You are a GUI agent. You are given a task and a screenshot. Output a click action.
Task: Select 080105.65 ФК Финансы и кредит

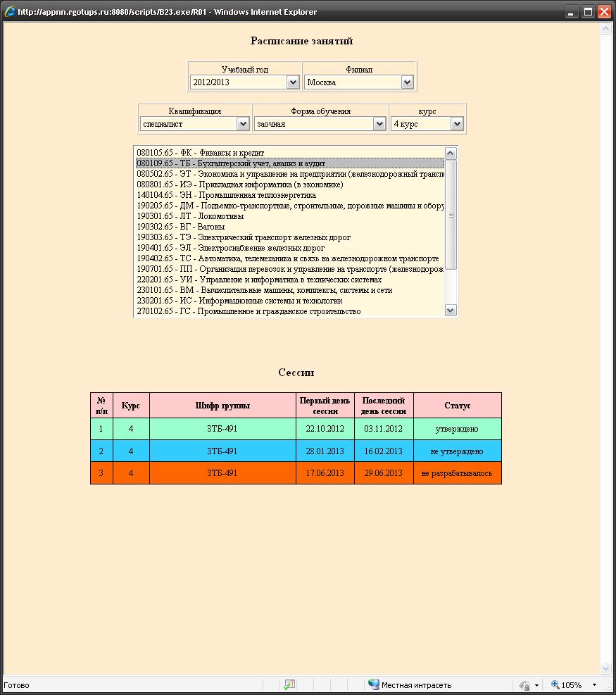pyautogui.click(x=201, y=153)
